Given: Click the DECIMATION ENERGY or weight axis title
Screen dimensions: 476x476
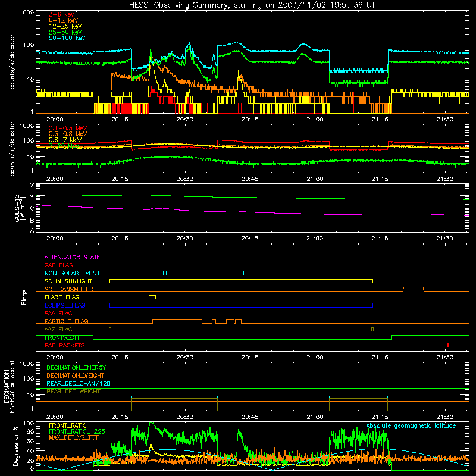Looking at the screenshot, I should tap(9, 386).
